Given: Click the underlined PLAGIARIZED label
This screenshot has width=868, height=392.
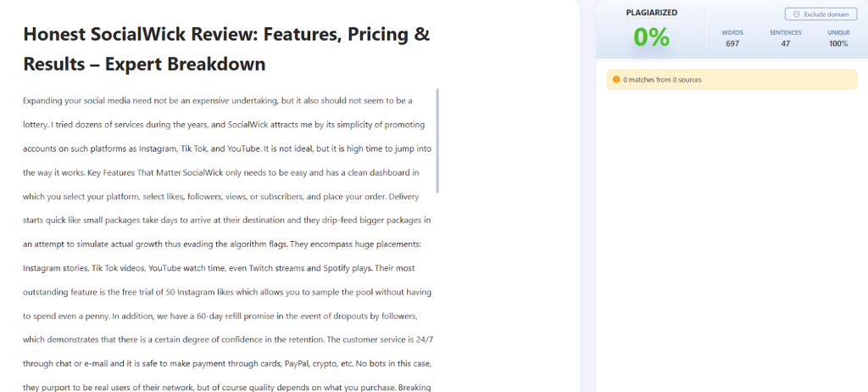Looking at the screenshot, I should 651,13.
